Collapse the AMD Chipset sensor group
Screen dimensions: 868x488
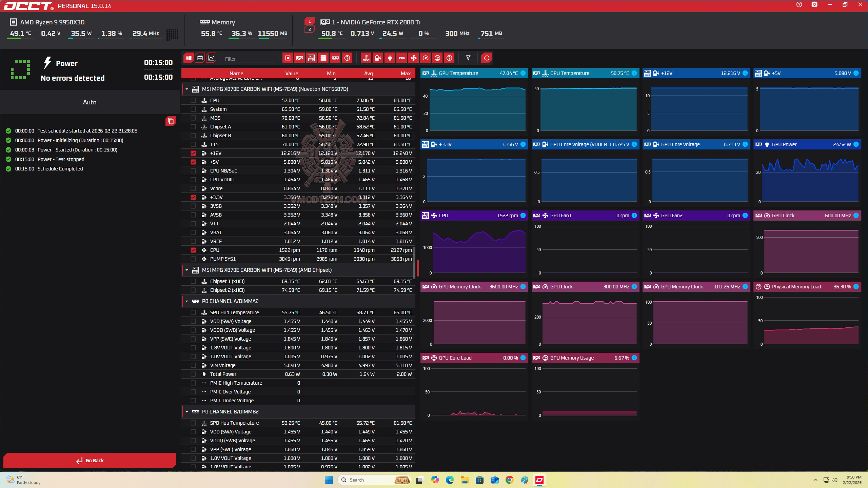[187, 270]
